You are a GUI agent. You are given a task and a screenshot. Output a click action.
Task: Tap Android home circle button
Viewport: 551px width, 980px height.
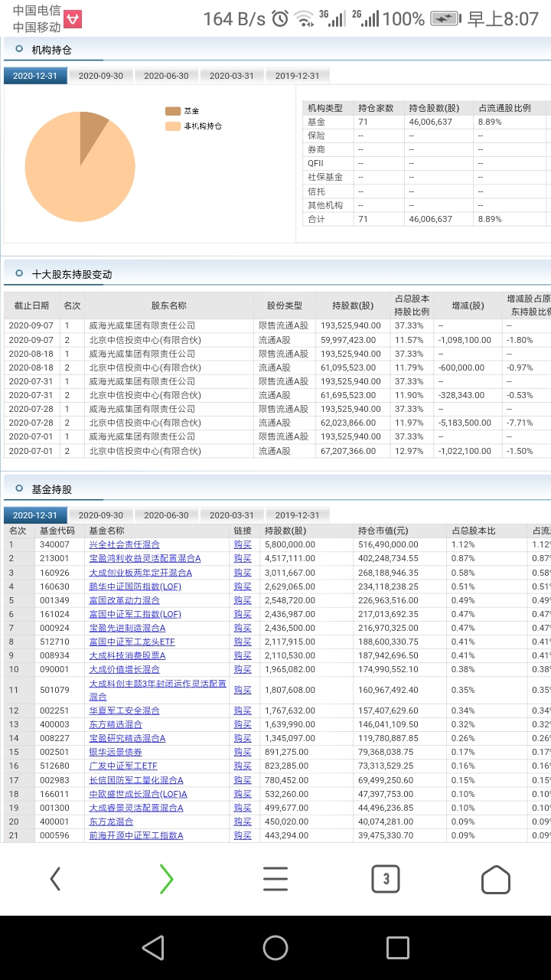click(275, 948)
